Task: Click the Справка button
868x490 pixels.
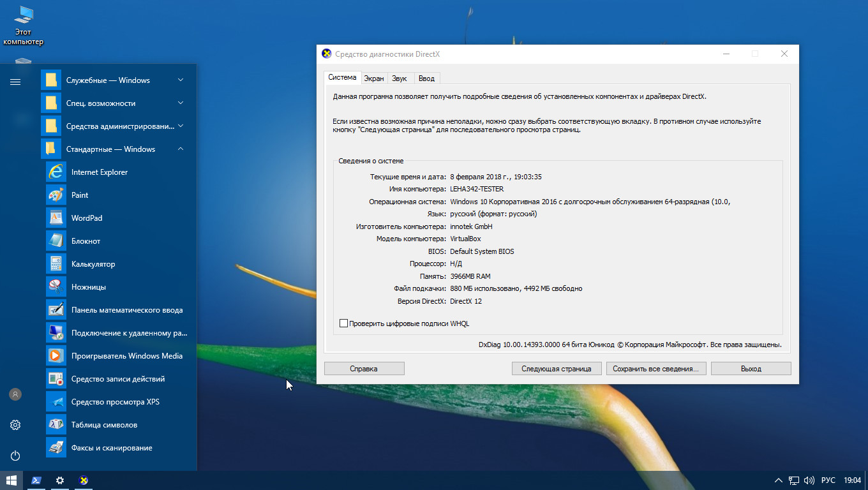Action: (364, 369)
